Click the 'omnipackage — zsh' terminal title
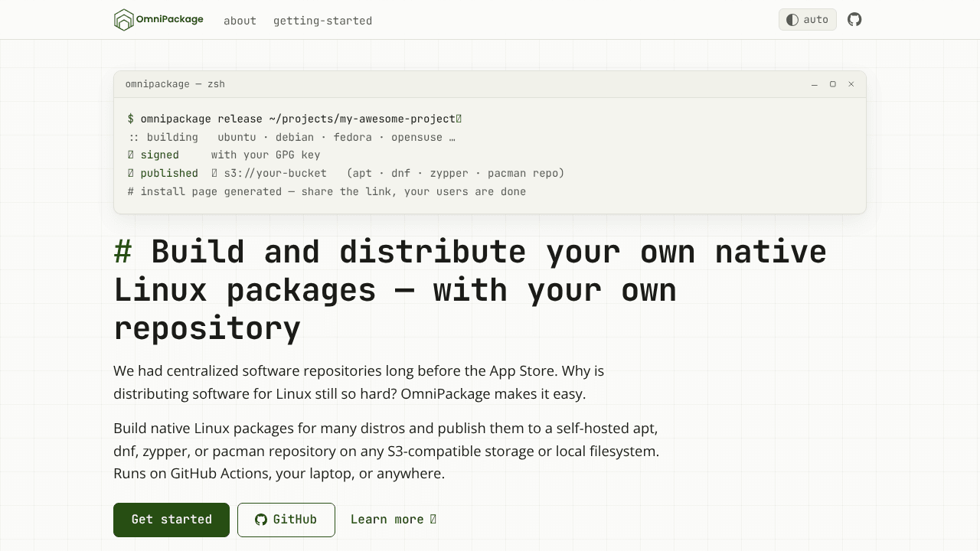 (x=175, y=84)
